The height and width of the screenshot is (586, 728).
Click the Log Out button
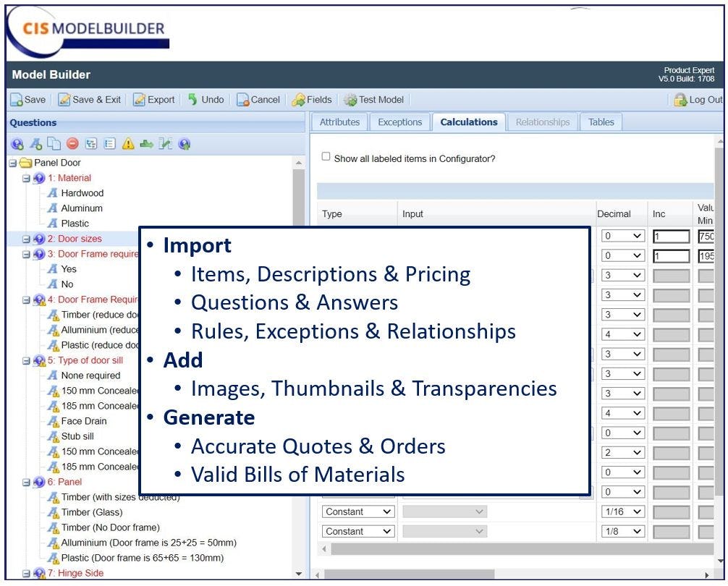[x=698, y=100]
